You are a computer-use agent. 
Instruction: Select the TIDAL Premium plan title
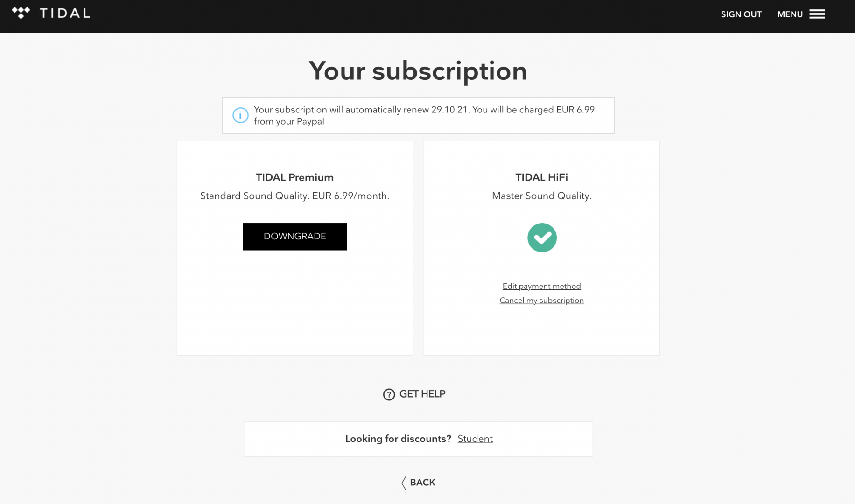pos(294,177)
